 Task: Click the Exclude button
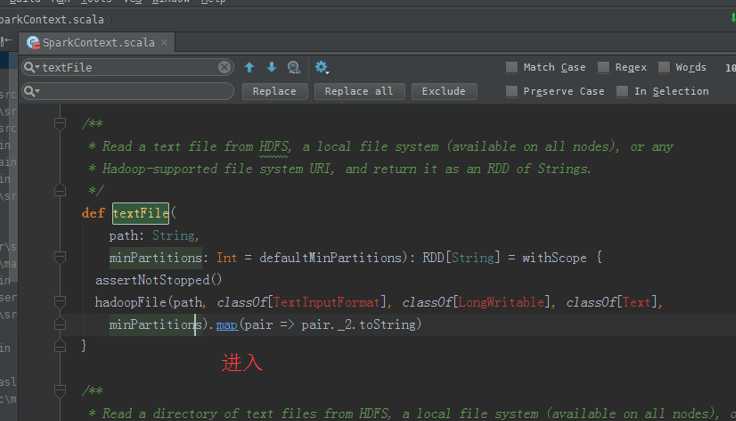[444, 91]
